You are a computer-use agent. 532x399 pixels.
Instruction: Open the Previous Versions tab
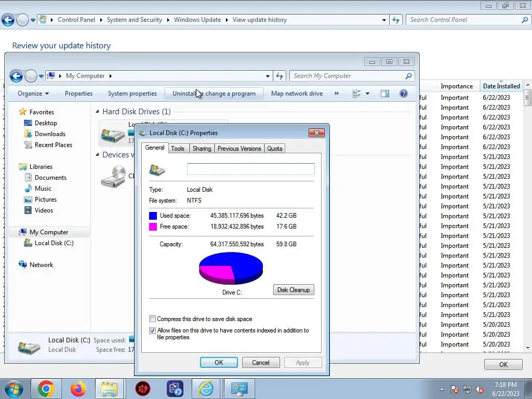pyautogui.click(x=239, y=148)
